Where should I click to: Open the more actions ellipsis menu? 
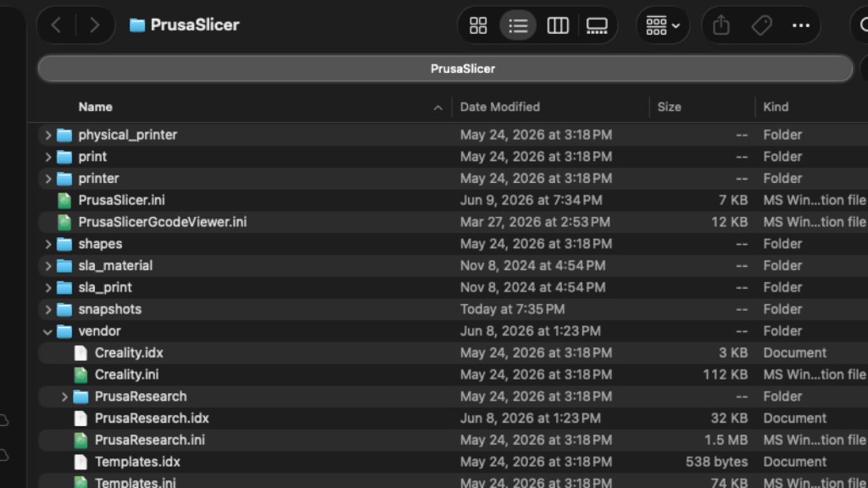pyautogui.click(x=800, y=25)
